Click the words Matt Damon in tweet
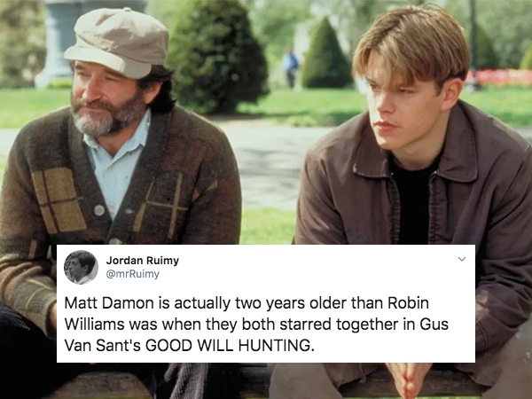This screenshot has height=399, width=532. coord(109,303)
